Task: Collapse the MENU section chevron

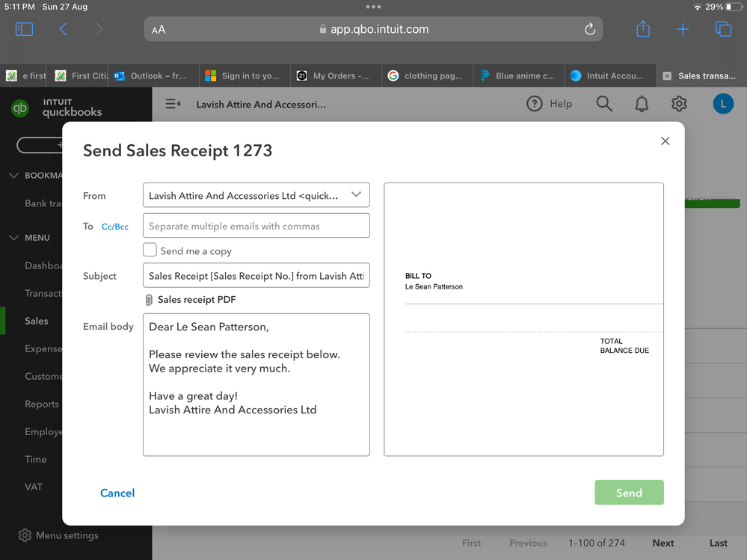Action: click(14, 238)
